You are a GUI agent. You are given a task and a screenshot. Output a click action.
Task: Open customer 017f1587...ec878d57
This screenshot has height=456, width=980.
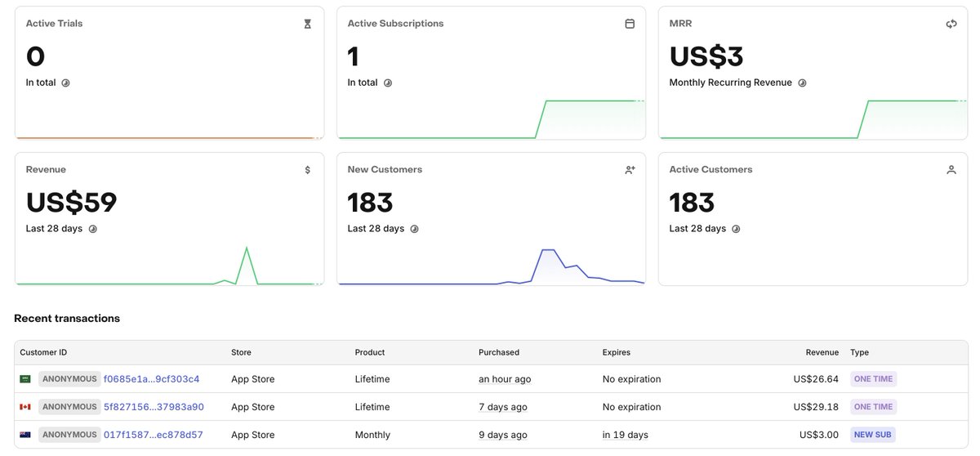coord(154,435)
